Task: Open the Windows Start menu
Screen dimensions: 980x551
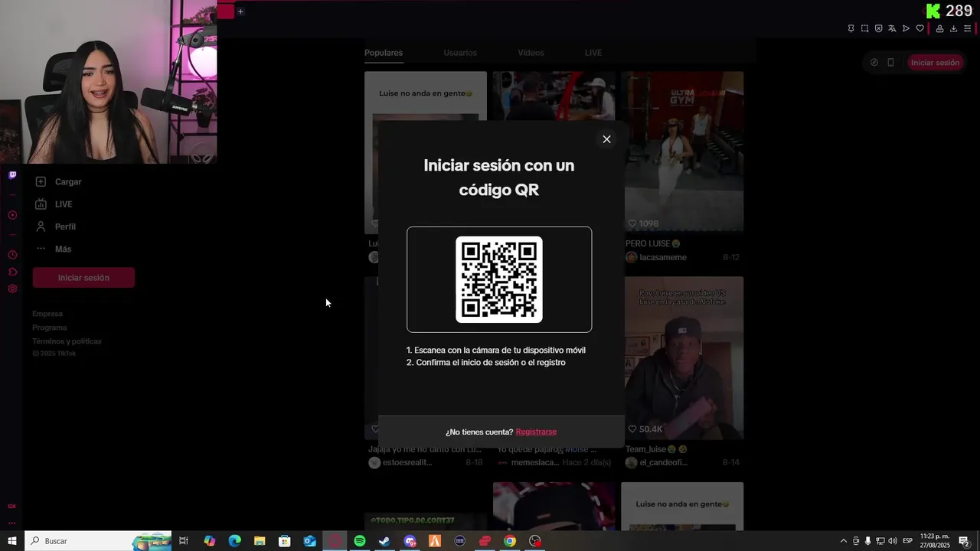Action: point(12,541)
